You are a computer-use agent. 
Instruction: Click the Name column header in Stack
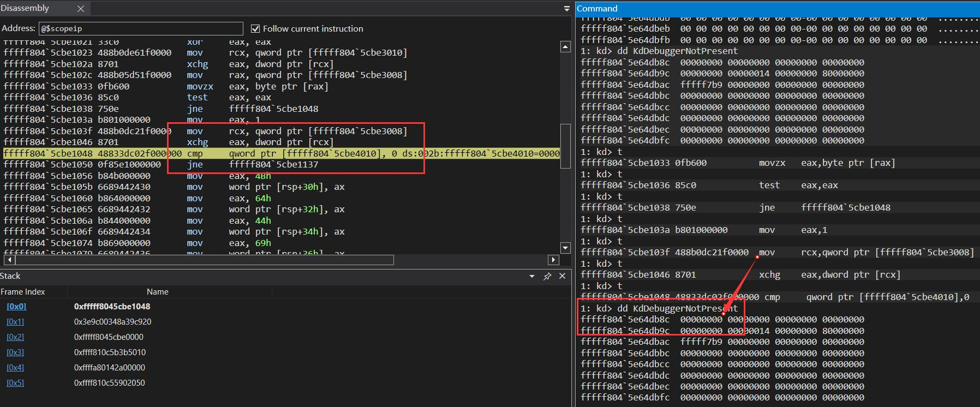coord(158,292)
